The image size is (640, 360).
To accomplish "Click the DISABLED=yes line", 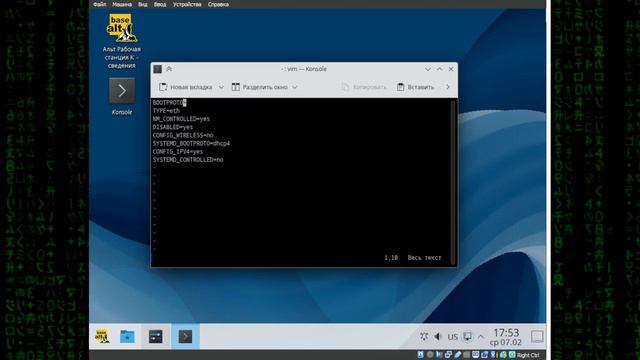I will pyautogui.click(x=173, y=127).
